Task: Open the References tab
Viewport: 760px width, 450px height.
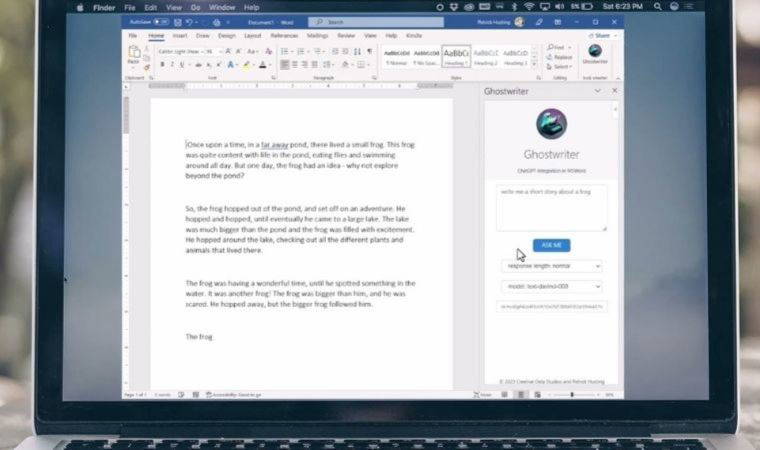Action: 284,35
